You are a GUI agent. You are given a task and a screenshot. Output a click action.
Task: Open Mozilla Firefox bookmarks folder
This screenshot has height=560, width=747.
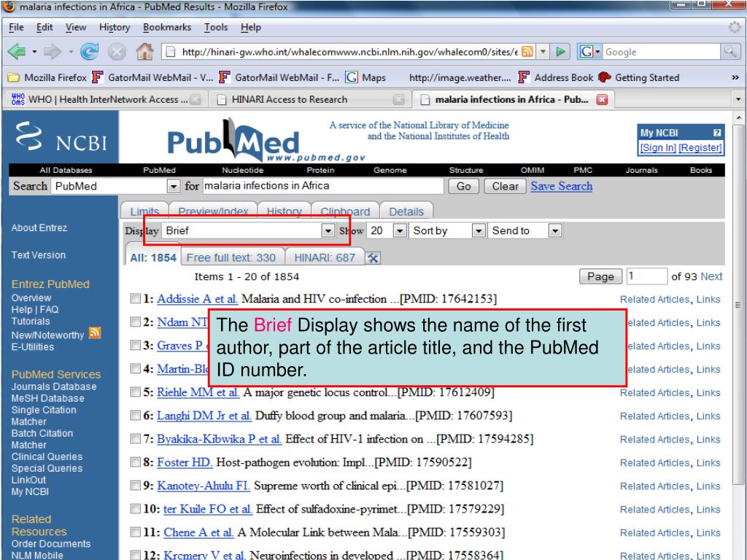pyautogui.click(x=47, y=77)
